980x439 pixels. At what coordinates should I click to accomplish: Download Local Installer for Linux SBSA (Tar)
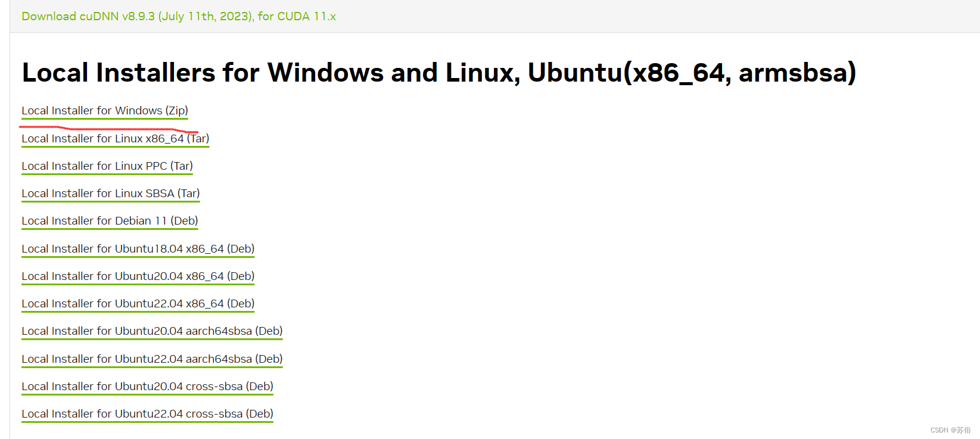click(x=110, y=193)
